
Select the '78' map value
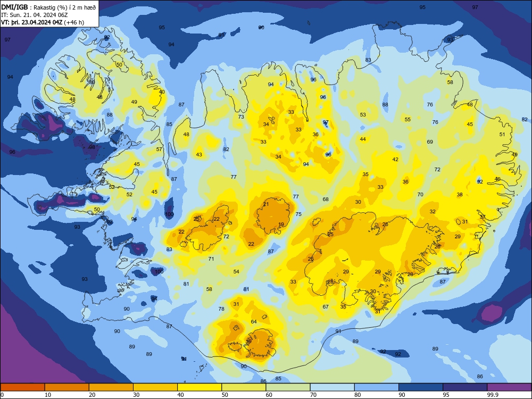pos(221,309)
